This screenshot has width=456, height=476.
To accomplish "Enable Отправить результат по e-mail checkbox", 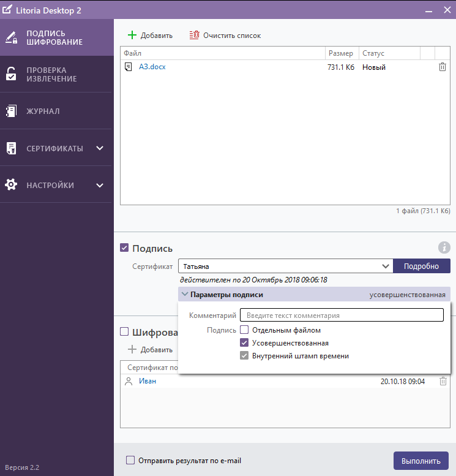I will (x=130, y=460).
